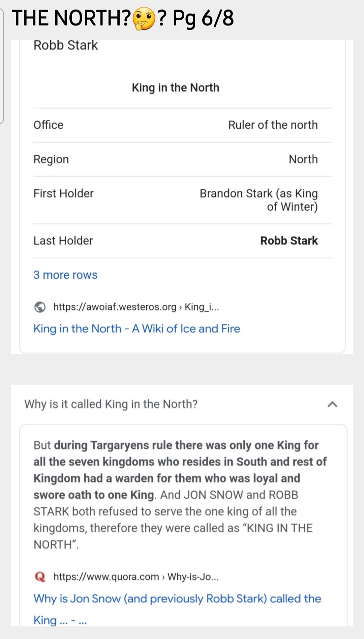
Task: Collapse the King in the North question chevron
Action: click(332, 404)
